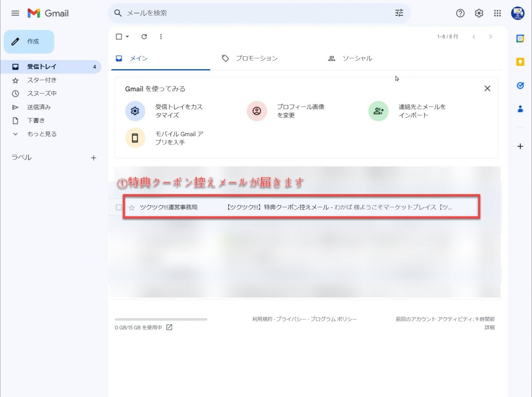Open the Gmail settings gear

coord(479,13)
